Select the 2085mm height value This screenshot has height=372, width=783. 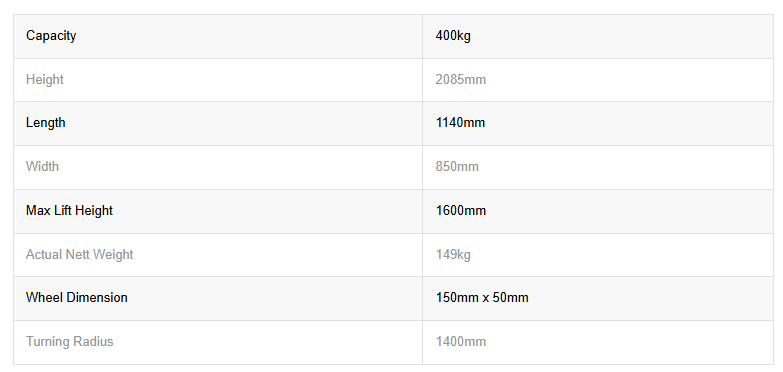pyautogui.click(x=460, y=80)
